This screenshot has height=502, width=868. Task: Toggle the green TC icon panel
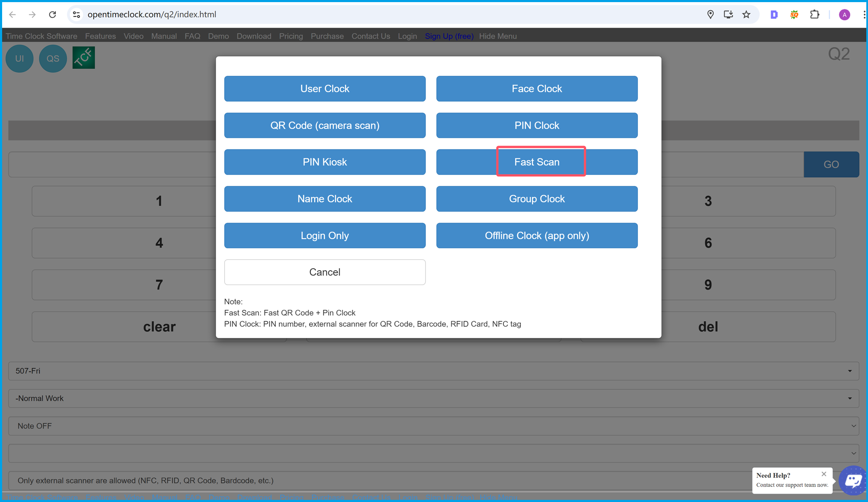(83, 58)
